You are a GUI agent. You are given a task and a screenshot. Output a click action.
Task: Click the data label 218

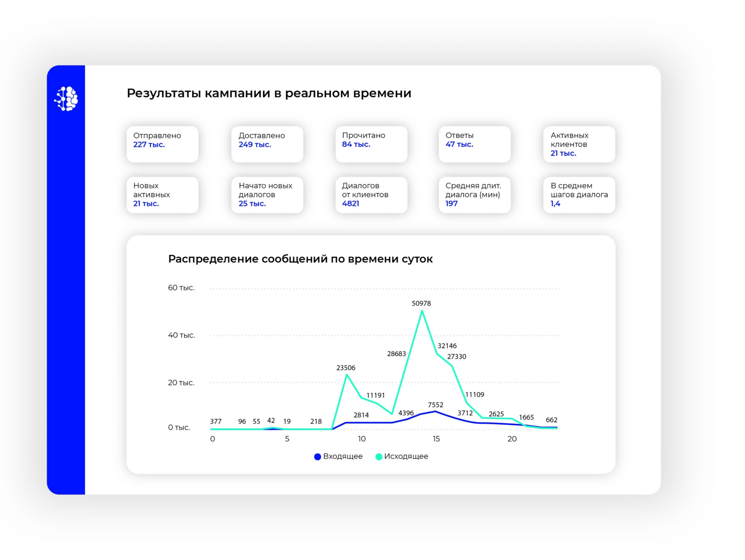(x=316, y=421)
